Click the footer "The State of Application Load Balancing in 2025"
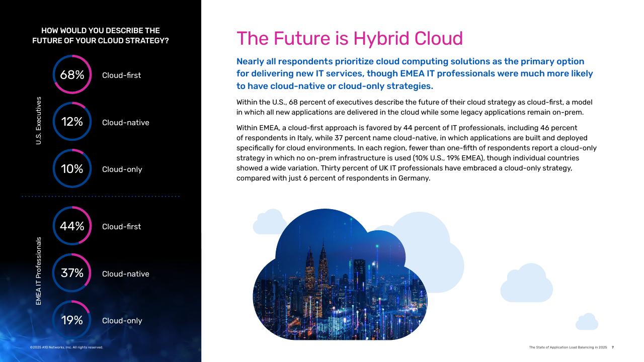 (568, 347)
